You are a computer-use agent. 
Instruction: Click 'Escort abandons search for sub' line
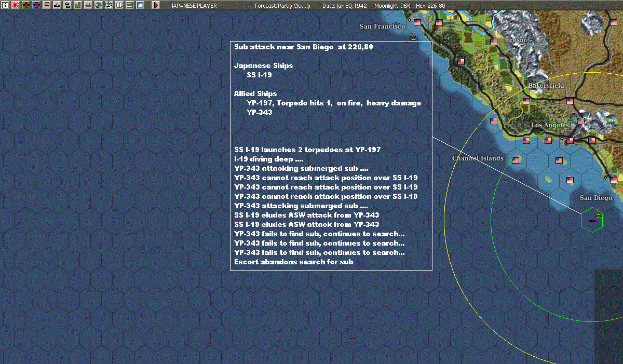294,262
